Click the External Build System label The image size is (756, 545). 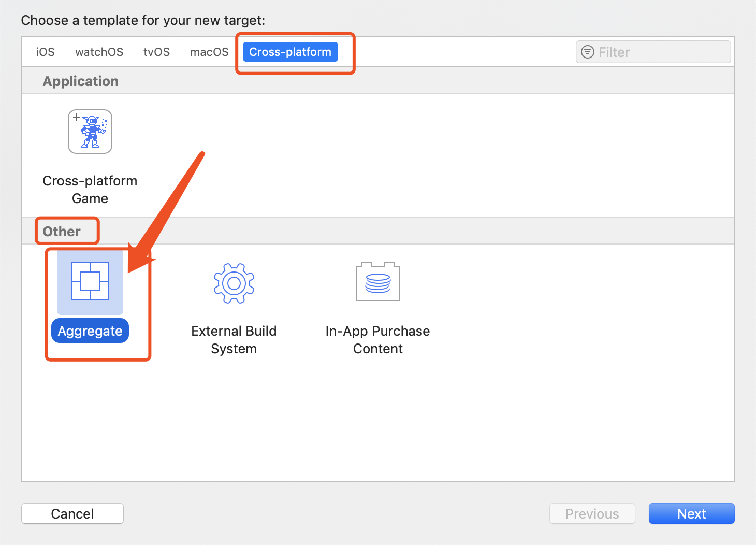click(x=234, y=340)
